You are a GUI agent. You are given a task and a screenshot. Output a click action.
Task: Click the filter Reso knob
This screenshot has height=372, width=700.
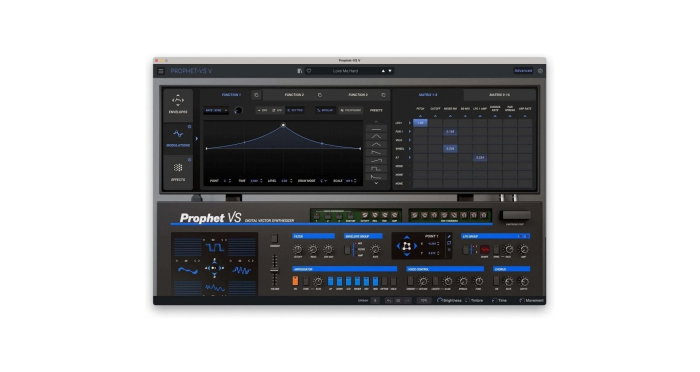tap(313, 249)
